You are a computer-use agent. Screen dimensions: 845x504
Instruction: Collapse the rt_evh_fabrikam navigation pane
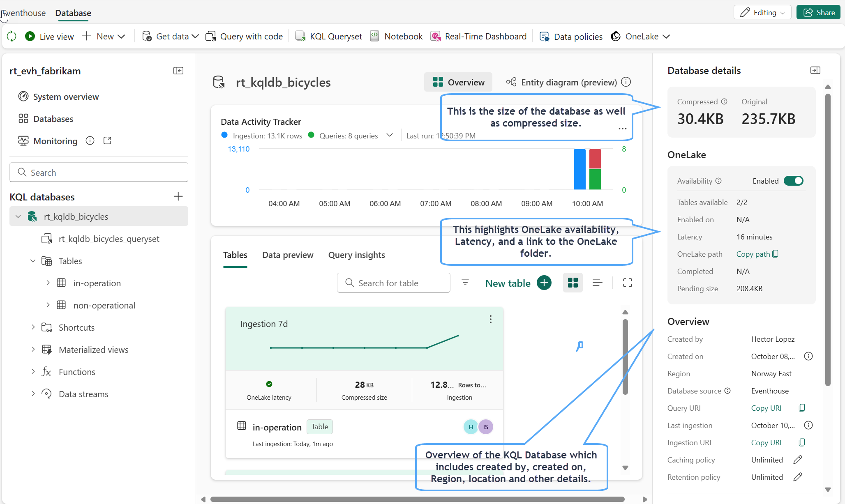[x=178, y=71]
